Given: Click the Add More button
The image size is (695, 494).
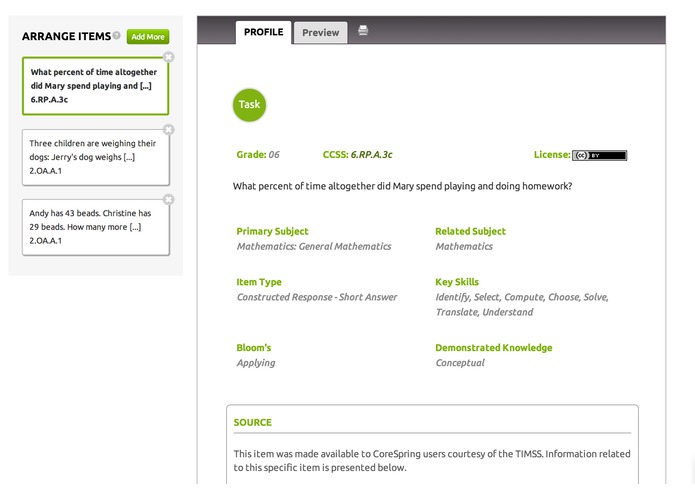Looking at the screenshot, I should point(148,37).
